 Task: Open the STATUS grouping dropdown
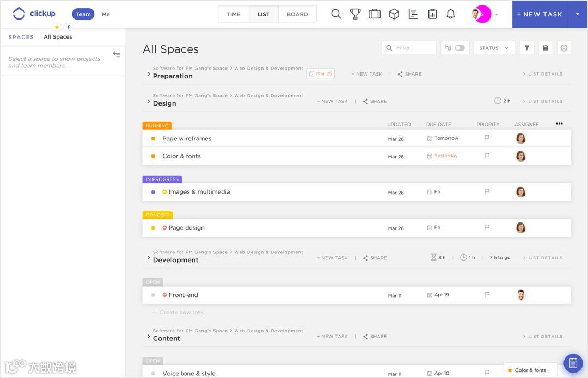click(494, 48)
